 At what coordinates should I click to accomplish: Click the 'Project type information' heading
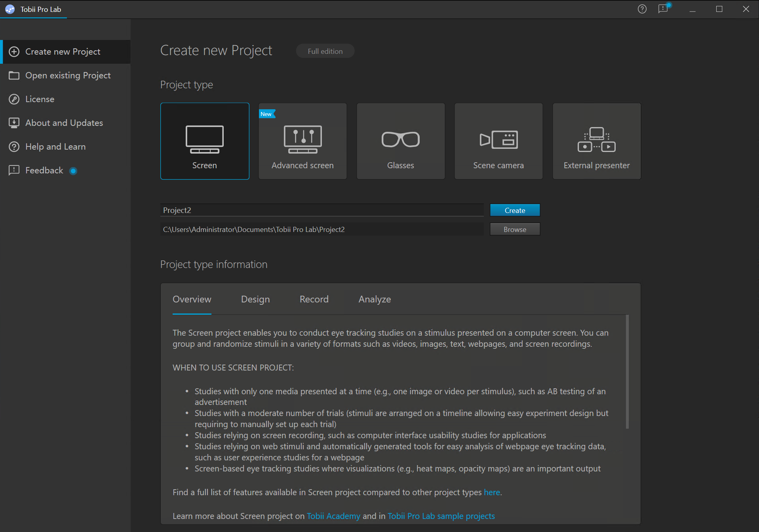point(214,265)
